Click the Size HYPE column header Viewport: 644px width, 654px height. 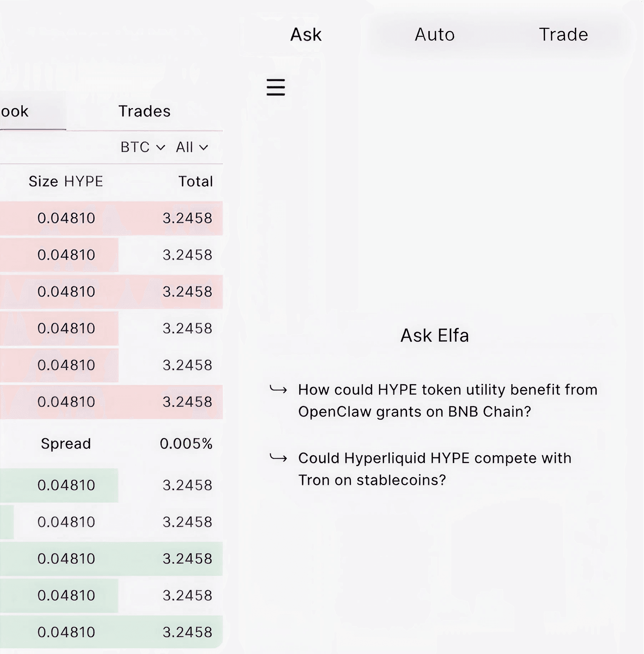point(65,181)
